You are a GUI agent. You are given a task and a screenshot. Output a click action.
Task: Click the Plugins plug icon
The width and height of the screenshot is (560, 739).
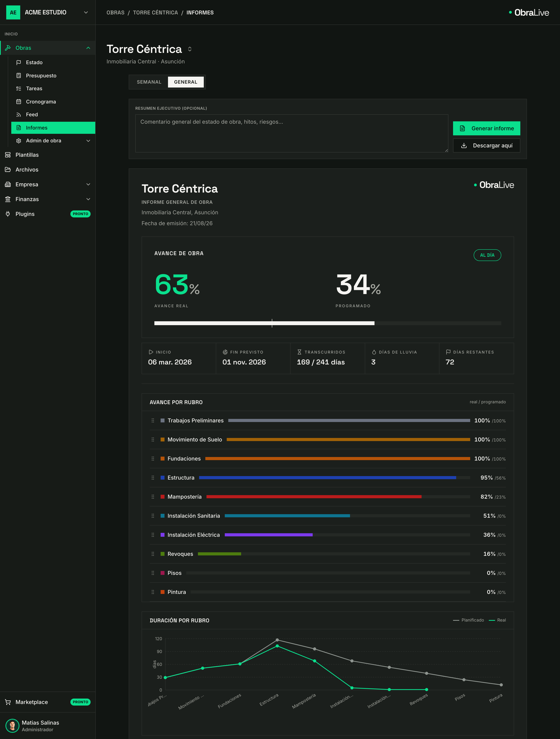click(8, 214)
